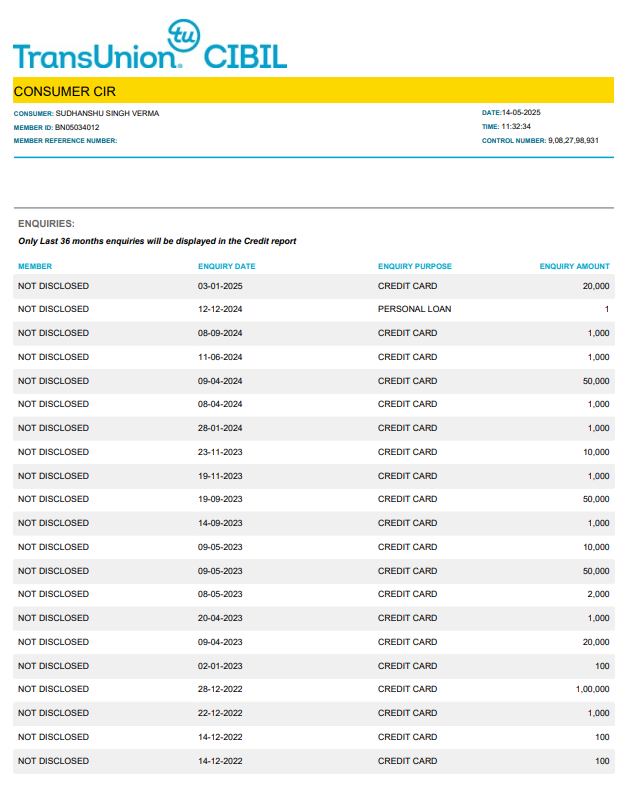Click enquiry date 11-06-2024
This screenshot has width=628, height=787.
220,357
